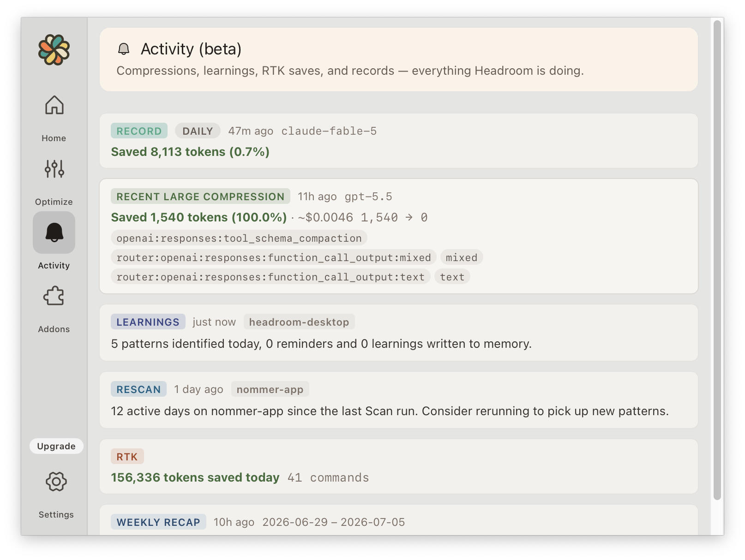Viewport: 745px width, 560px height.
Task: Click the 'Compressions, learnings, RTK saves' subtitle
Action: 350,71
